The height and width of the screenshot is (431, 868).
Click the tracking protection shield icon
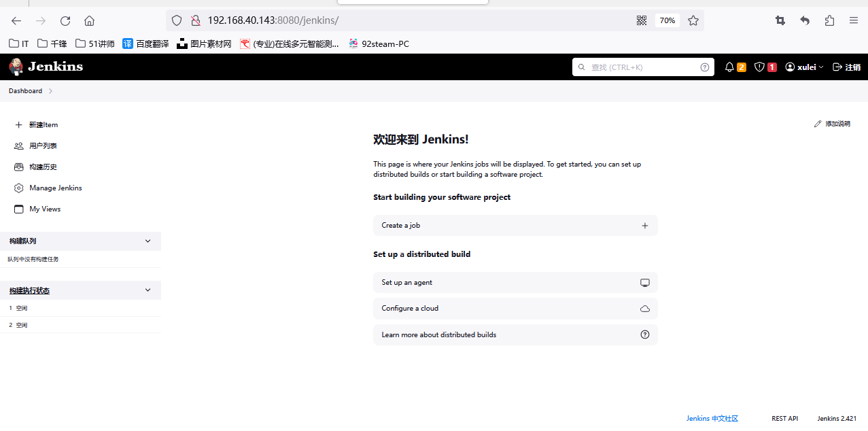tap(177, 20)
